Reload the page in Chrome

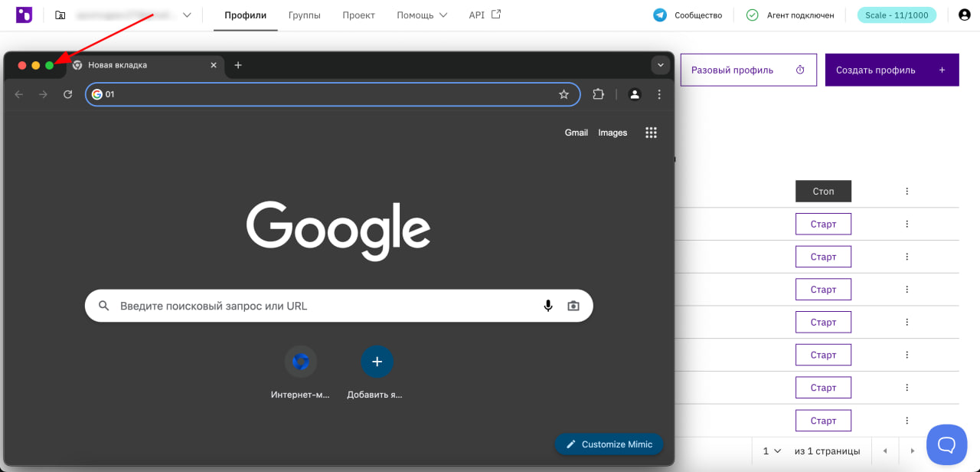click(67, 94)
